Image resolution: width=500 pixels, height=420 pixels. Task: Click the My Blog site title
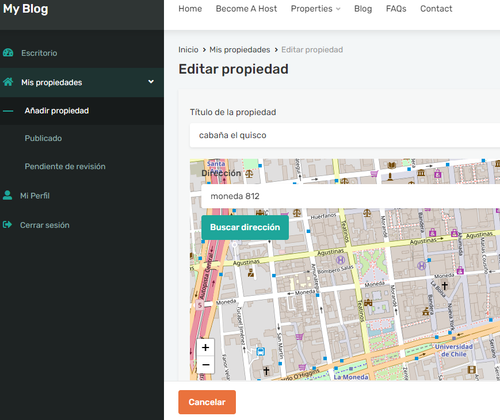[x=26, y=9]
